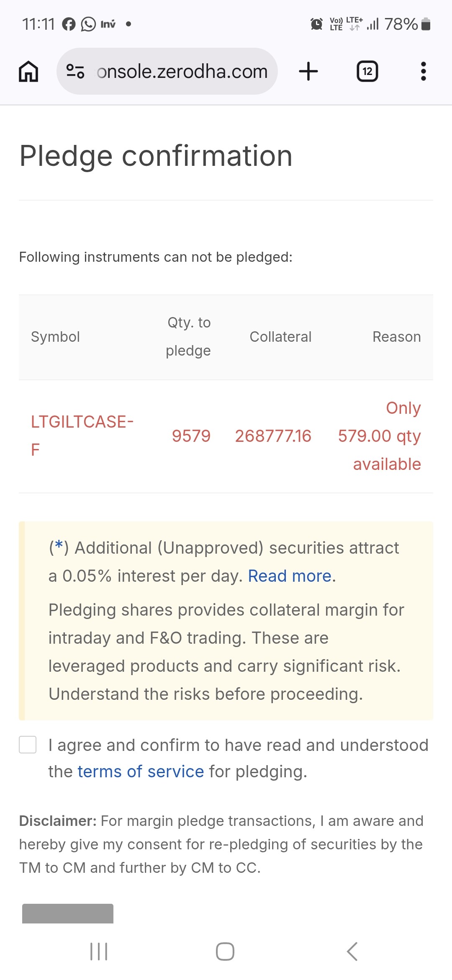Open a new tab with plus icon
Screen dimensions: 452x980
308,71
